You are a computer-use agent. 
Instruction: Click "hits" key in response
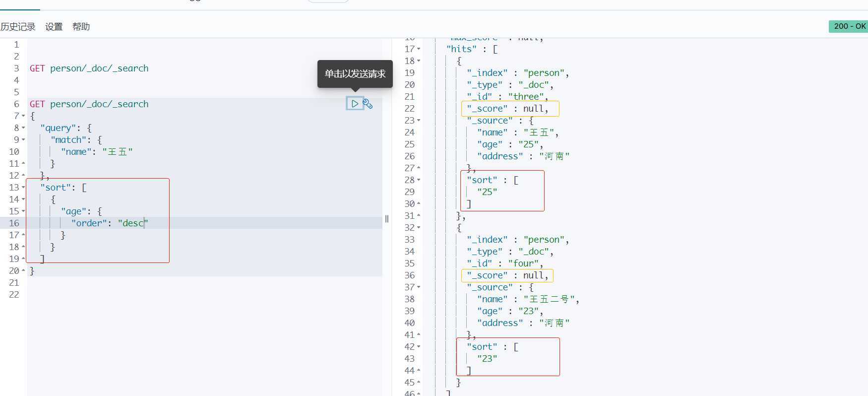pos(461,49)
